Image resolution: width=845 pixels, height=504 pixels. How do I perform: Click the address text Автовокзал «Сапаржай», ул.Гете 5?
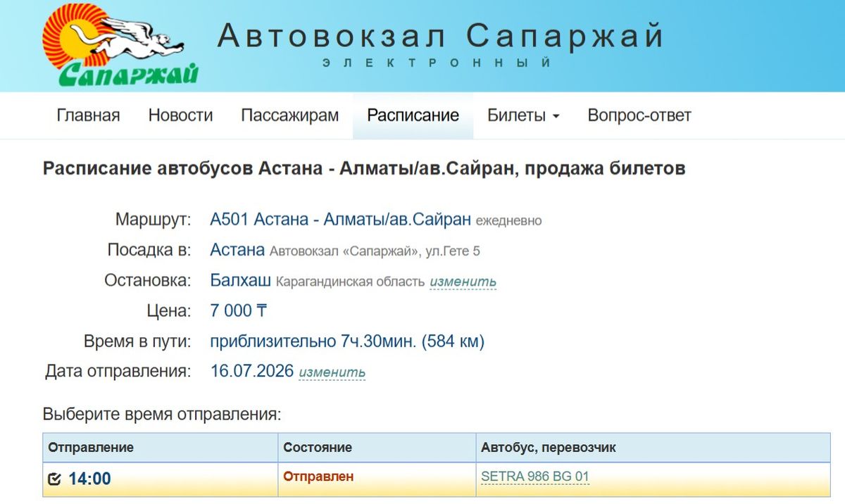point(375,251)
